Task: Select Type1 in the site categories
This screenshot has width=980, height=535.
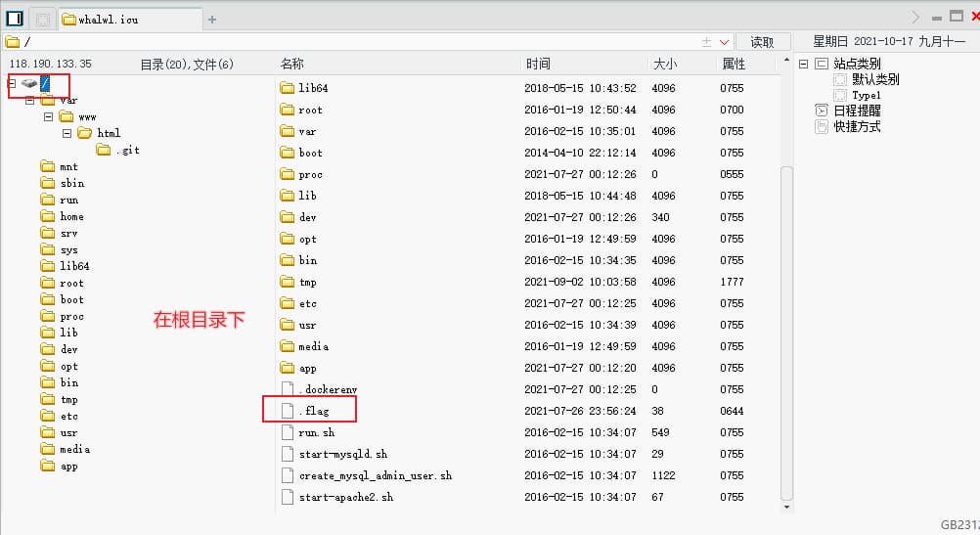Action: [x=867, y=95]
